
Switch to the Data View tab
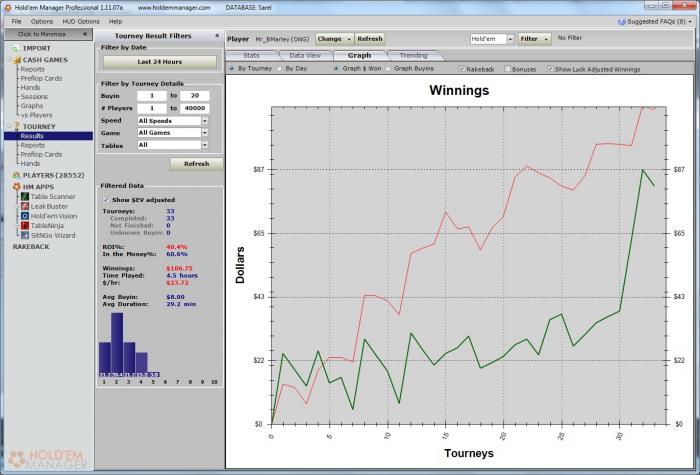tap(305, 55)
